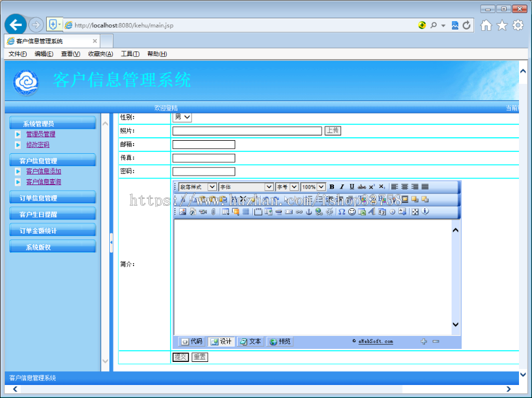Click the attachment paperclip icon
Screen dimensions: 532x398
(212, 212)
